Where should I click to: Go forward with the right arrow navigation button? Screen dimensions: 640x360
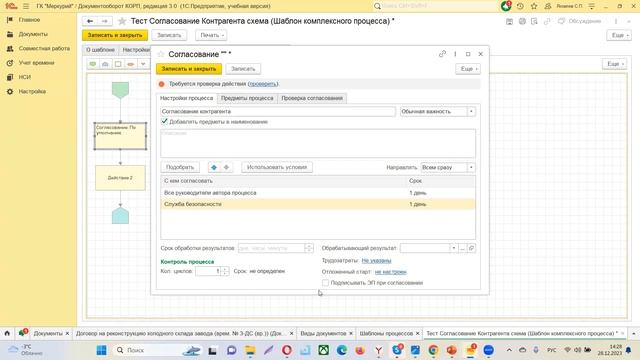point(104,21)
